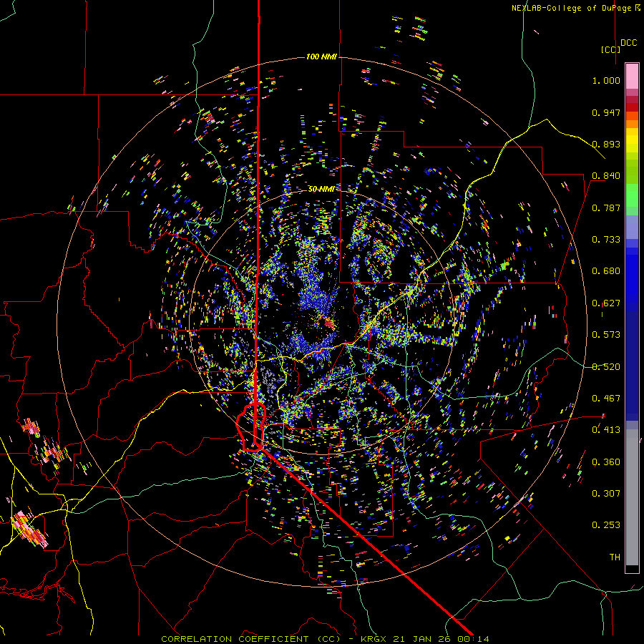Image resolution: width=644 pixels, height=644 pixels.
Task: Click the 0.893 scale label
Action: click(x=606, y=144)
